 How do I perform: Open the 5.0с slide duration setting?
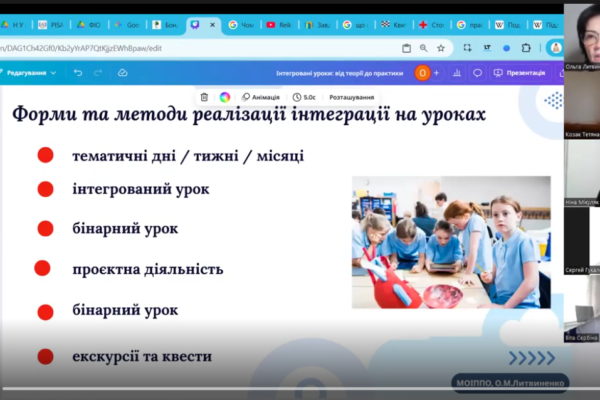(303, 97)
